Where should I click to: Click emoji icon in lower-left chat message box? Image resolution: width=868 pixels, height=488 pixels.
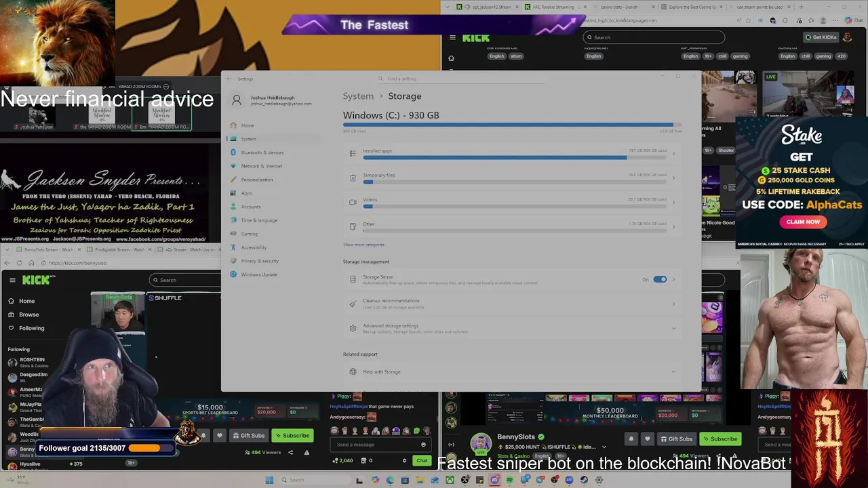423,445
